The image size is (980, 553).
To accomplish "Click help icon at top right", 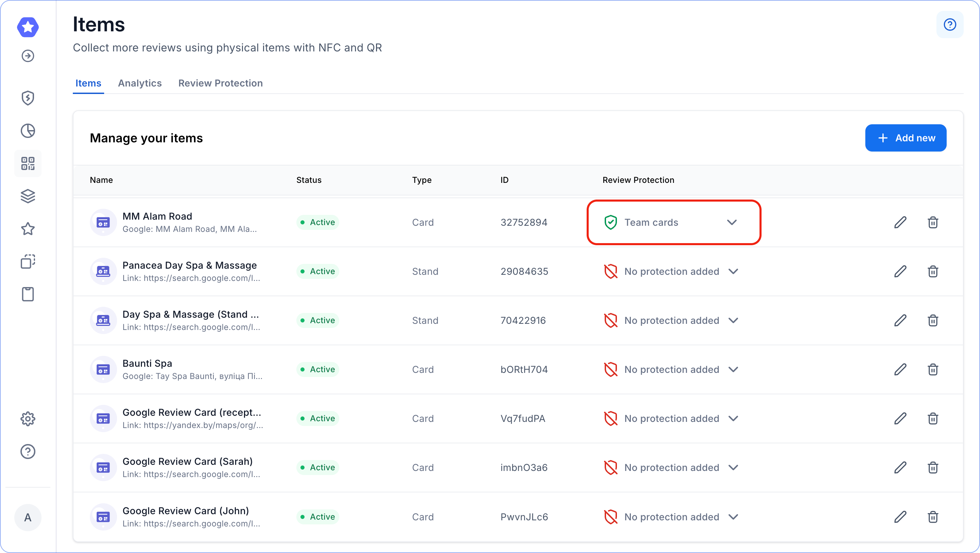I will 950,25.
